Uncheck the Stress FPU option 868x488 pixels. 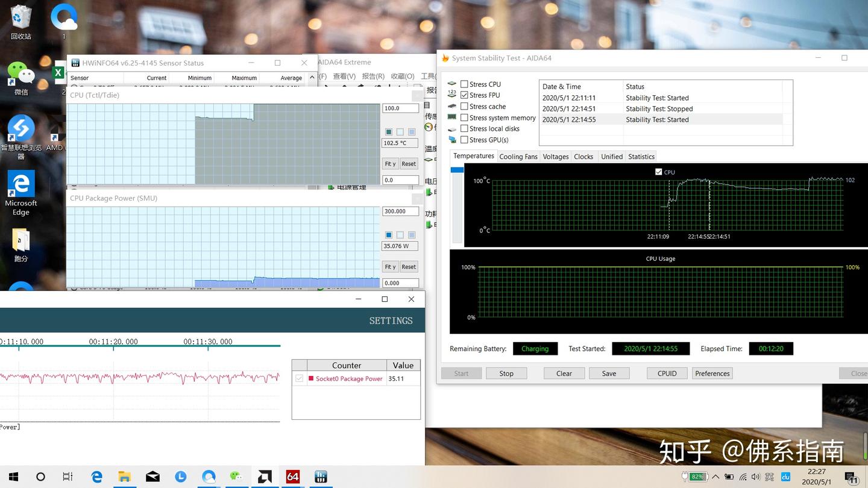tap(464, 95)
